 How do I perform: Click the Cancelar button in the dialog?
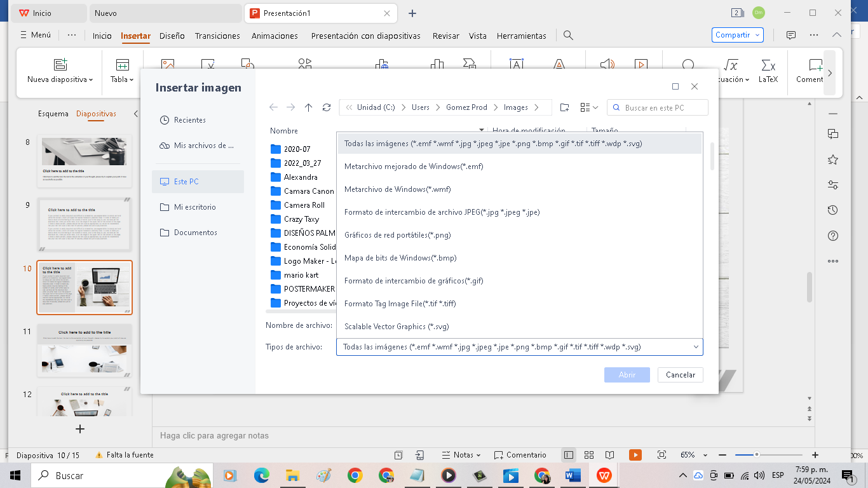click(681, 375)
